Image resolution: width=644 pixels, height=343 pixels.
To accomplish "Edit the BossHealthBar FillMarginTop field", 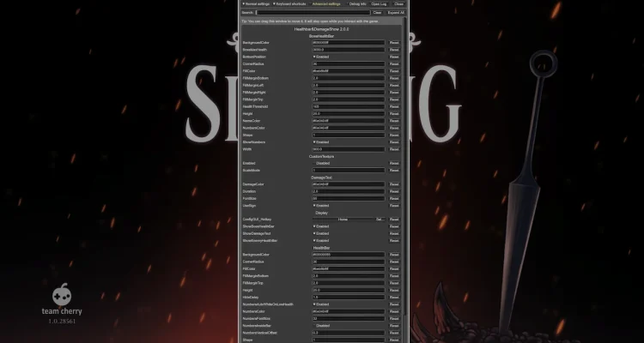I will [x=349, y=99].
